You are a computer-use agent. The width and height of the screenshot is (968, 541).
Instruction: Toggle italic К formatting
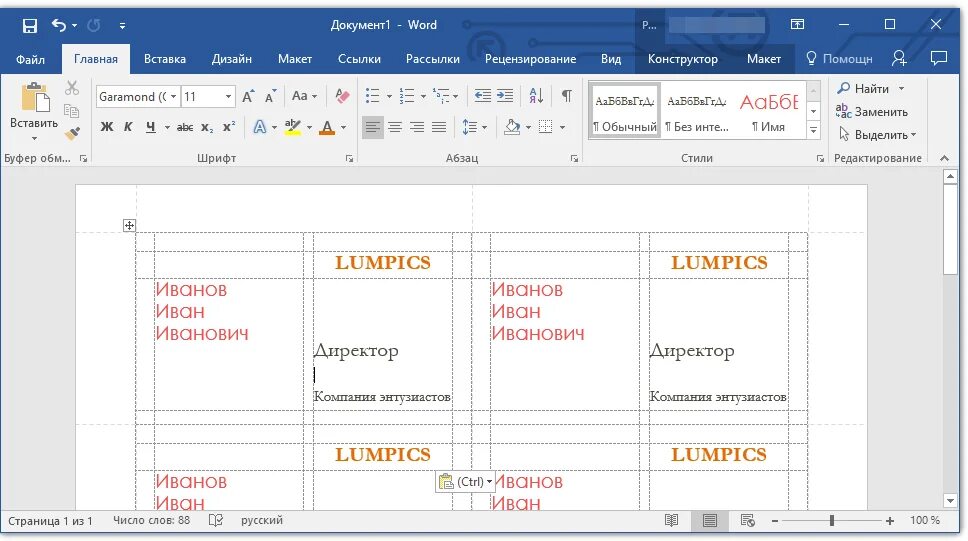pos(128,127)
